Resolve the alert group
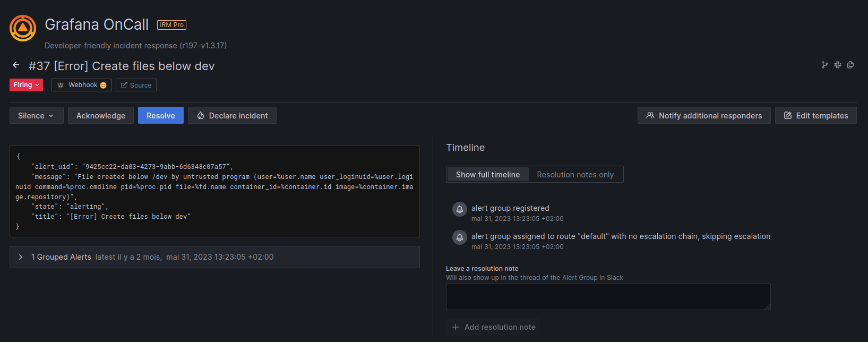 point(160,115)
